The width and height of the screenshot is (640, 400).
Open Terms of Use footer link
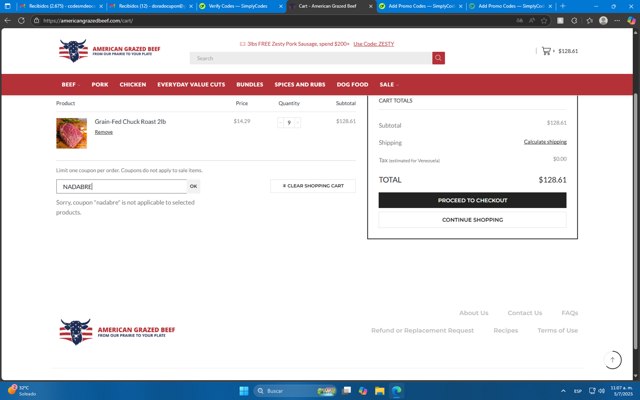[x=558, y=331]
